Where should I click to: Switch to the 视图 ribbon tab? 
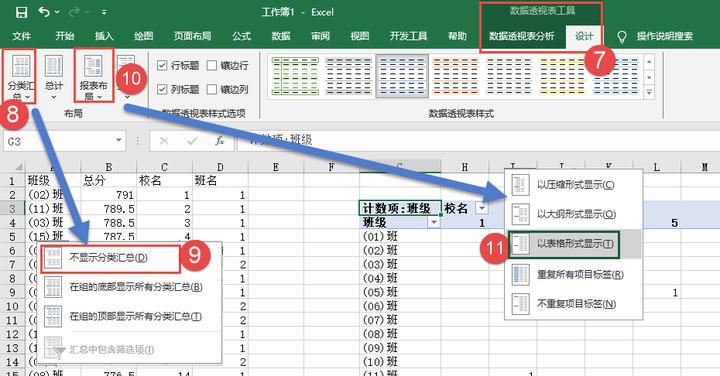pos(360,36)
